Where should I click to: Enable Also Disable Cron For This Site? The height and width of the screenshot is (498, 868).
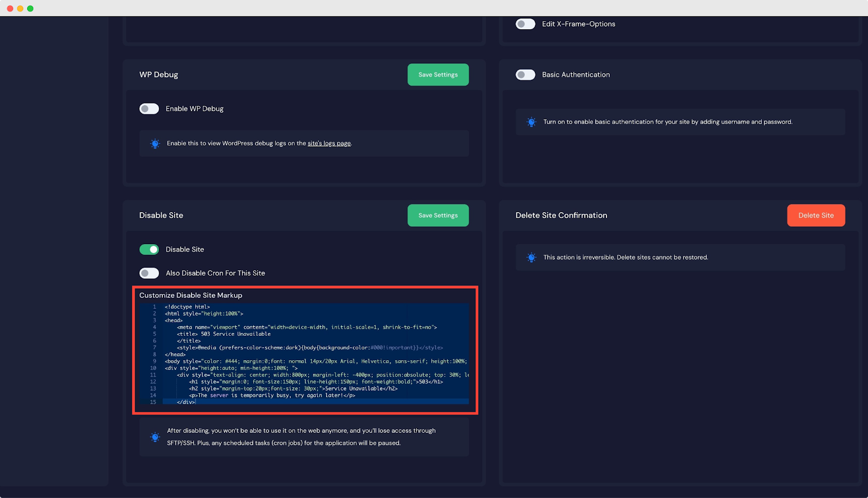(149, 273)
